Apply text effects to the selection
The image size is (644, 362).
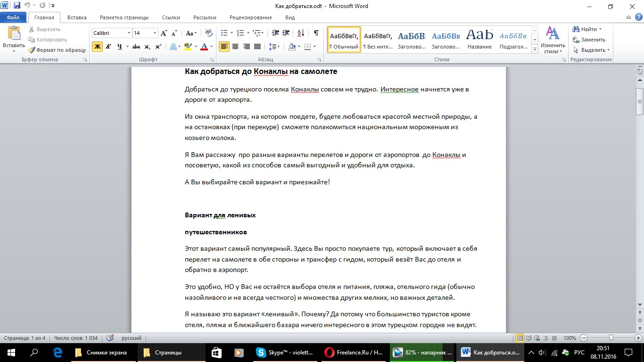[174, 47]
